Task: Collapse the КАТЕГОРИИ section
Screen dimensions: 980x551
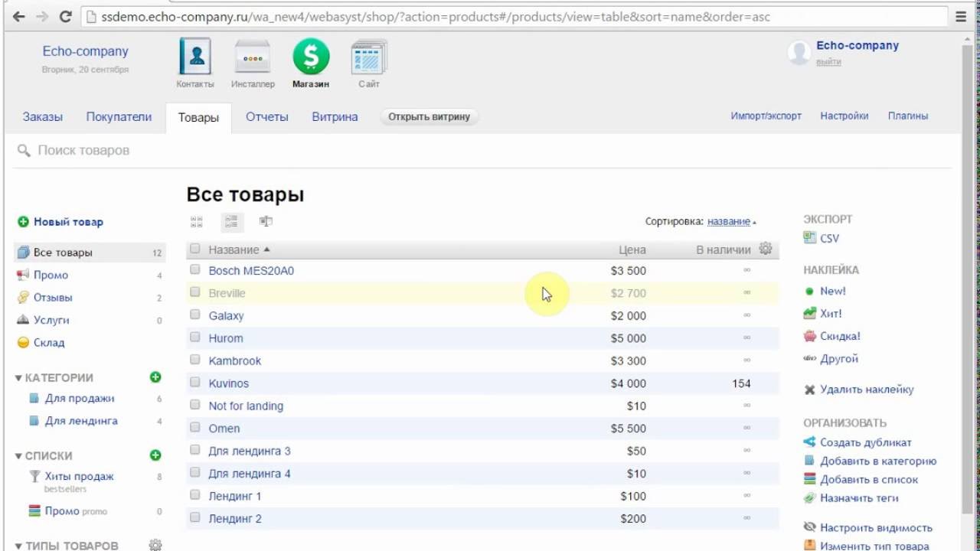Action: tap(18, 377)
